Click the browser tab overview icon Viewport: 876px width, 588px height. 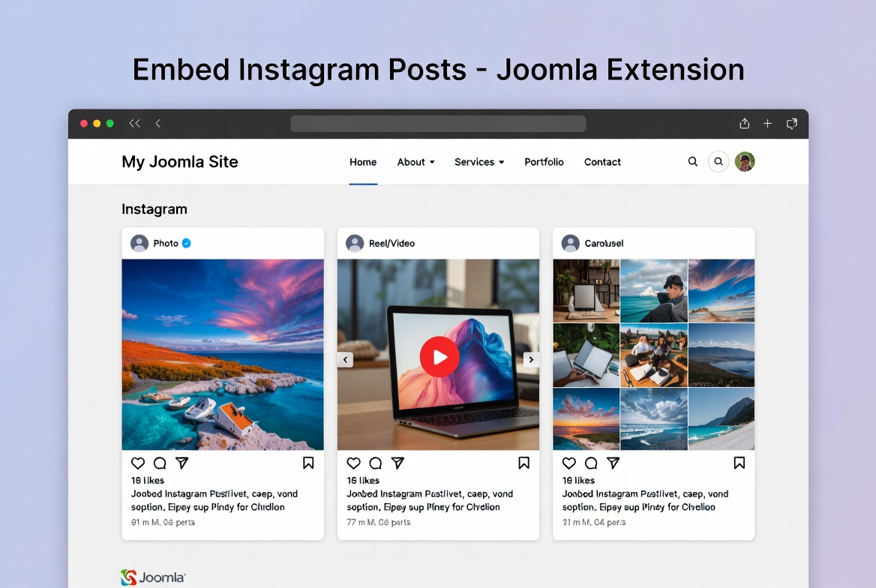792,124
